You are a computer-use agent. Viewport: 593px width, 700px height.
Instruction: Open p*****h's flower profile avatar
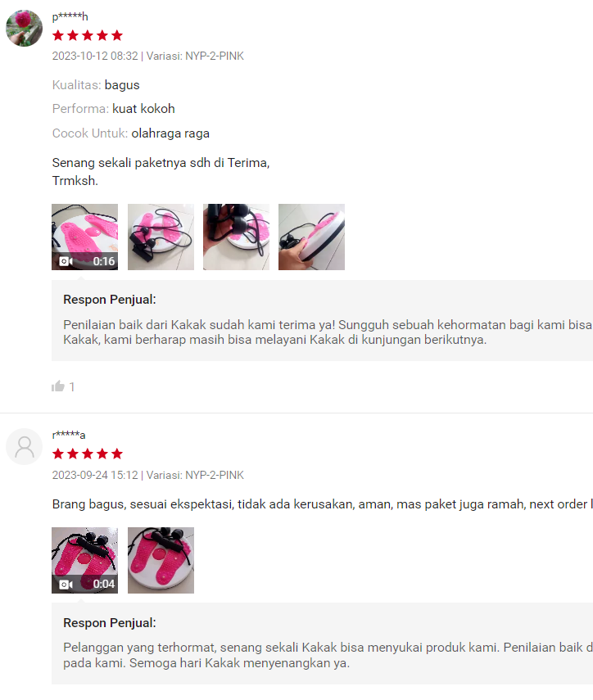(x=24, y=28)
